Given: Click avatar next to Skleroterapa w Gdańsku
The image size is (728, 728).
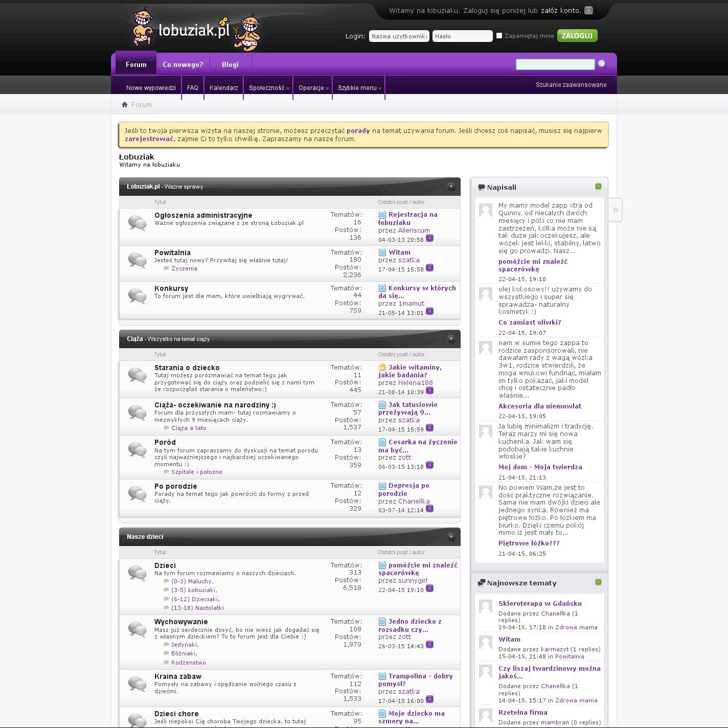Looking at the screenshot, I should pos(485,606).
